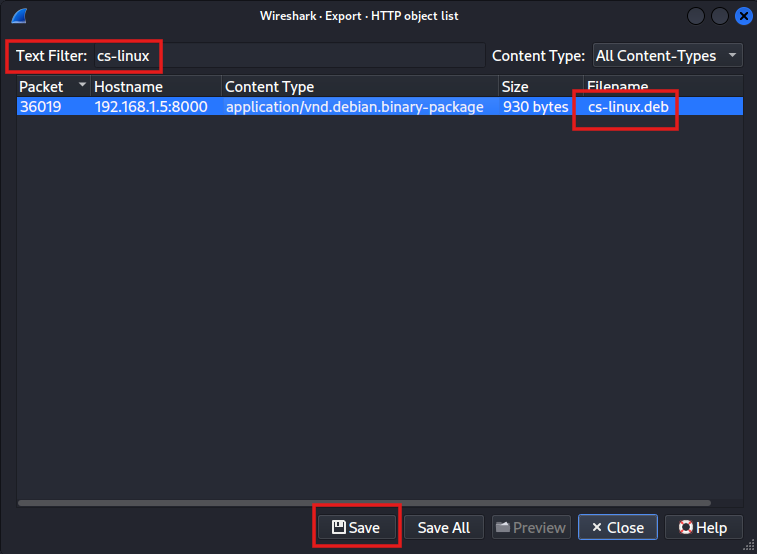
Task: Click the disabled Preview button
Action: [x=531, y=527]
